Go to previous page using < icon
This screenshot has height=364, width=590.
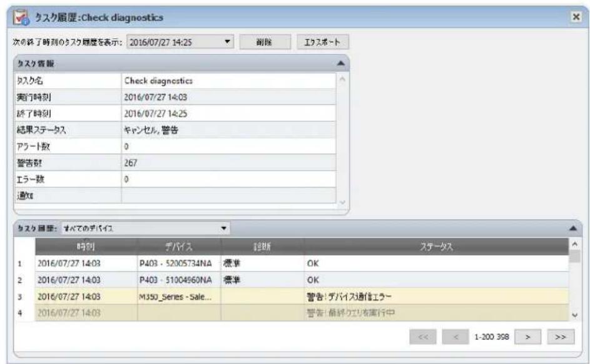click(x=455, y=336)
